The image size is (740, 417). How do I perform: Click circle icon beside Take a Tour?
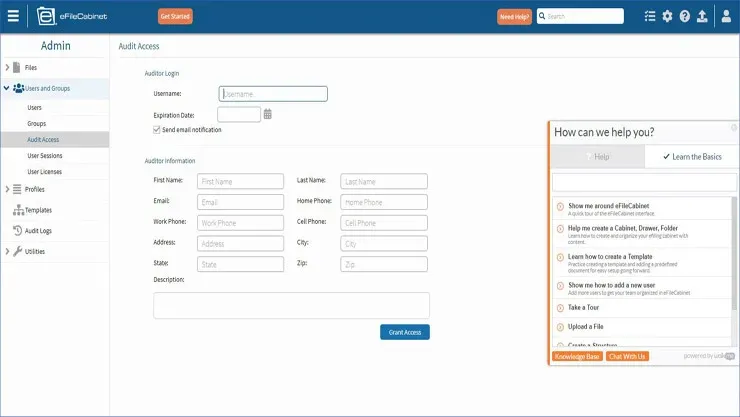pyautogui.click(x=560, y=308)
